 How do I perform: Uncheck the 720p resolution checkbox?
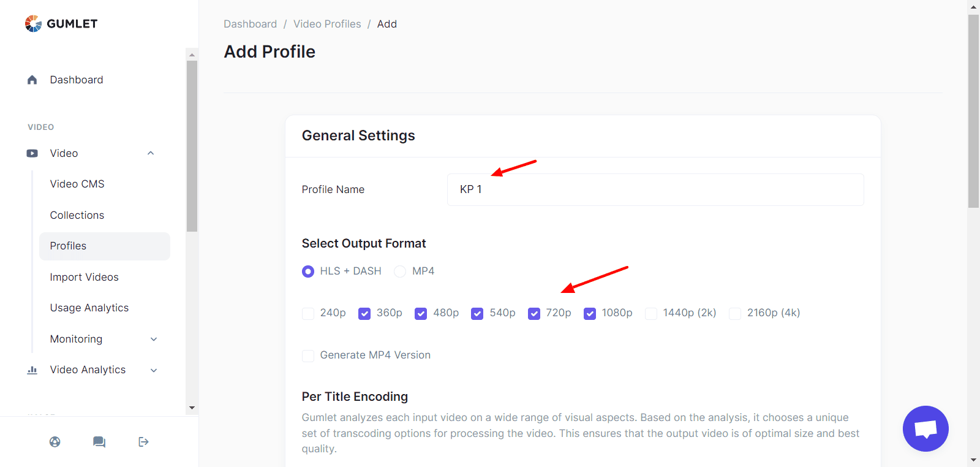(x=534, y=314)
